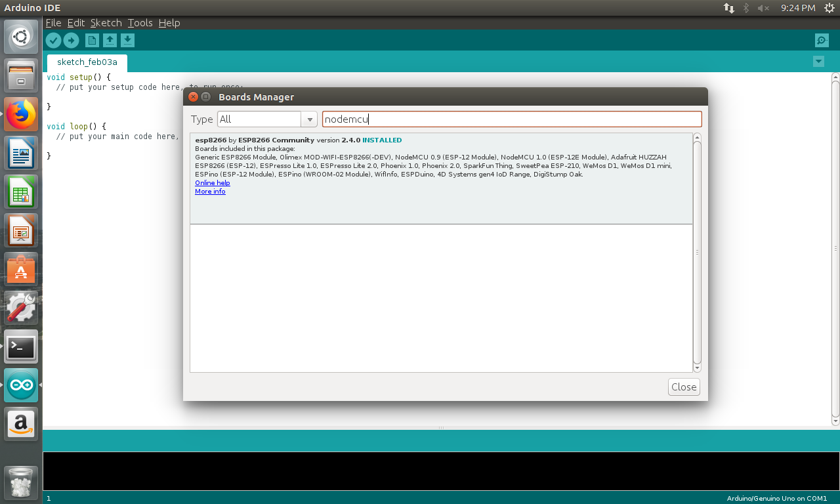The width and height of the screenshot is (840, 504).
Task: Click Arduino/Genuino Uno on COM1 status text
Action: [x=777, y=499]
